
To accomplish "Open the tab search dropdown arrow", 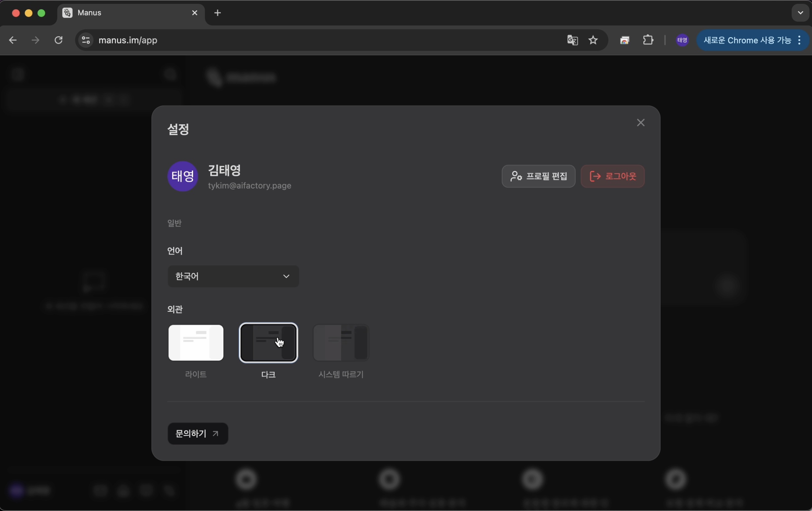I will point(800,13).
